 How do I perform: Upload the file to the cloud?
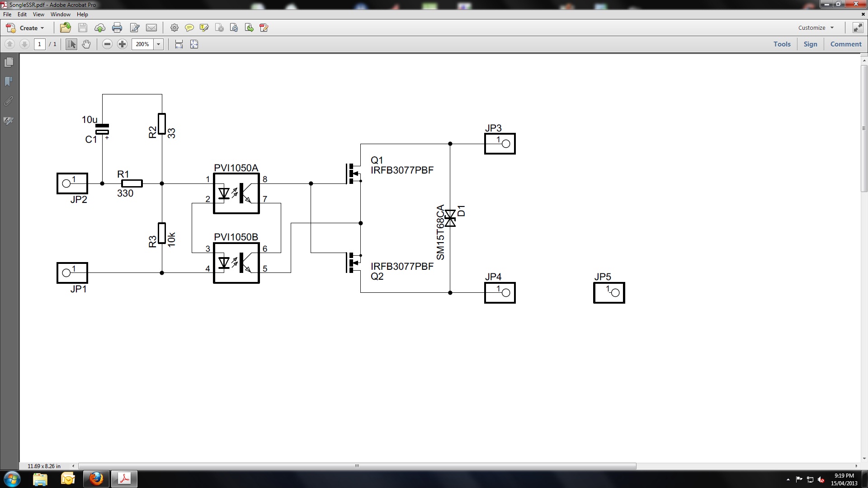100,28
